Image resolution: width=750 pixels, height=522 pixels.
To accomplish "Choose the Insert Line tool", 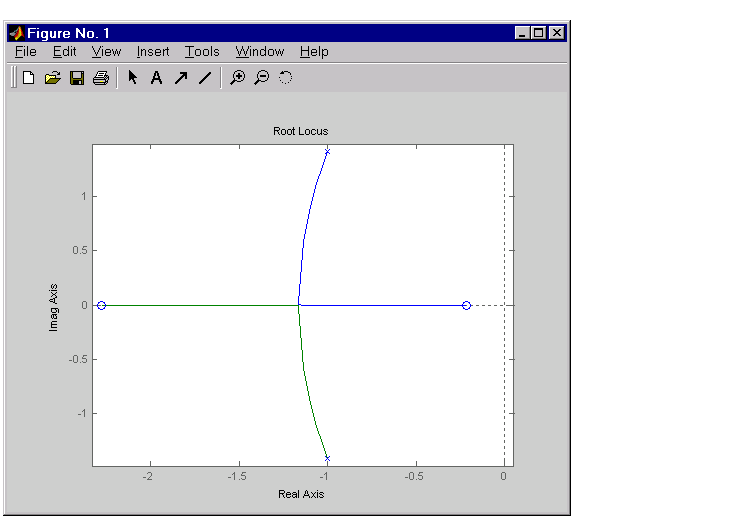I will tap(204, 78).
